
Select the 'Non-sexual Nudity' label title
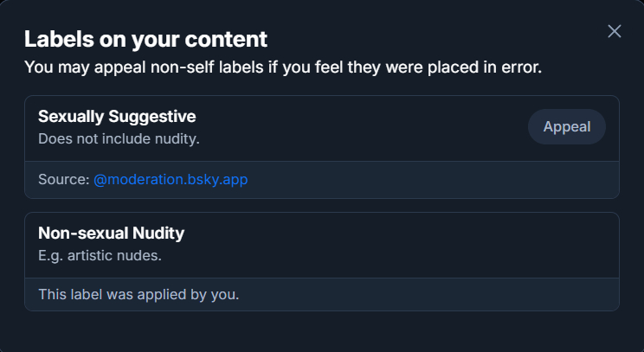(x=111, y=233)
